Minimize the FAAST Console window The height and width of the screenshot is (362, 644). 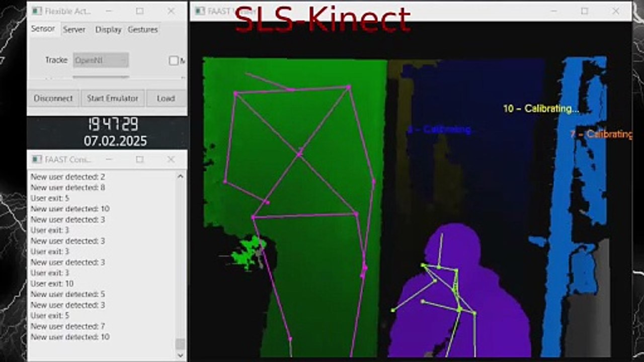pyautogui.click(x=109, y=159)
